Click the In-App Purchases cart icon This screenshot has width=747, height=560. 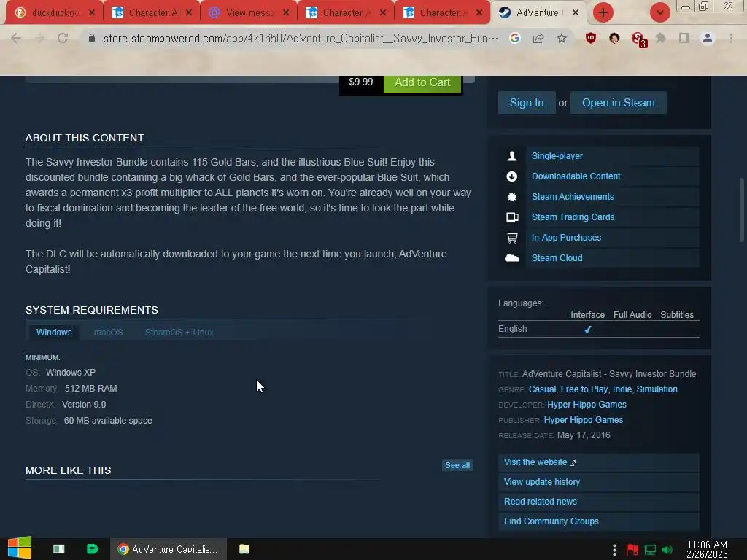pyautogui.click(x=511, y=237)
